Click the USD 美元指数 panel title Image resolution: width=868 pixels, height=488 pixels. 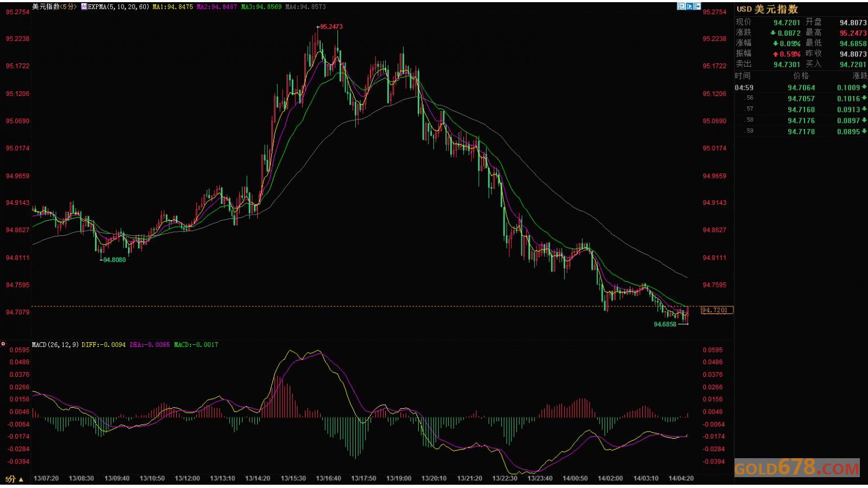coord(767,9)
